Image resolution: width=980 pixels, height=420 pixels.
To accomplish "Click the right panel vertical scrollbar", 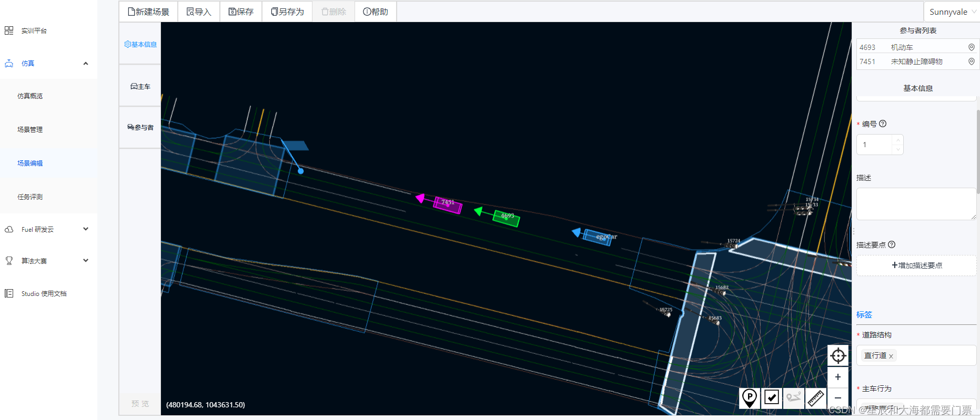I will [x=978, y=152].
